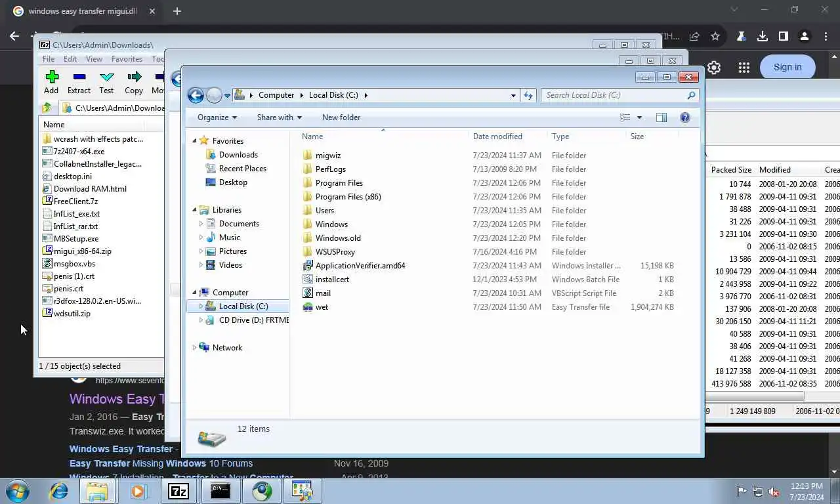Select Windows.old folder
This screenshot has height=504, width=840.
pos(338,238)
